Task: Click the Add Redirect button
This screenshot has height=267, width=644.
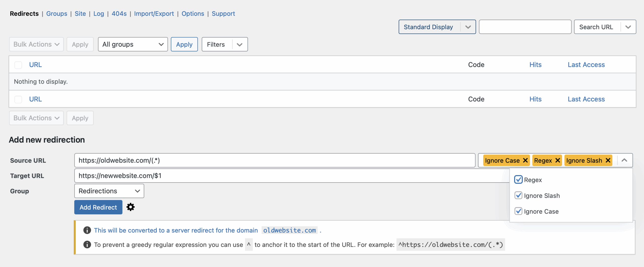Action: (98, 207)
